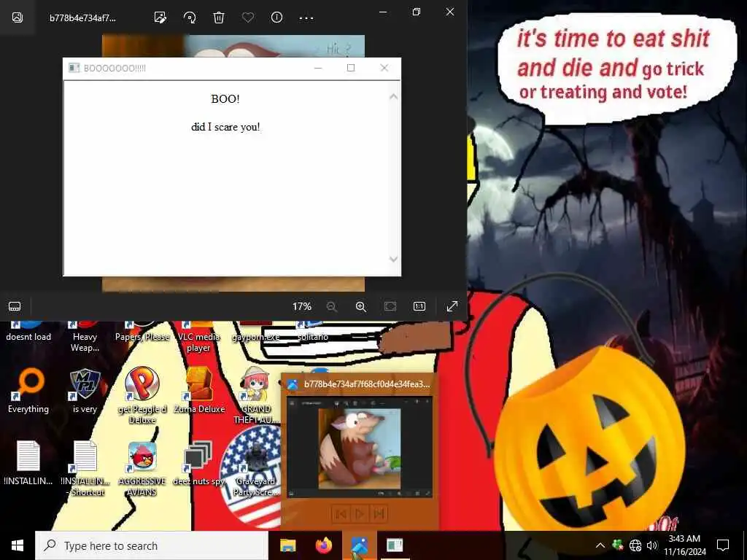This screenshot has width=747, height=560.
Task: Select Graveyard Party Scre... desktop icon
Action: (x=256, y=467)
